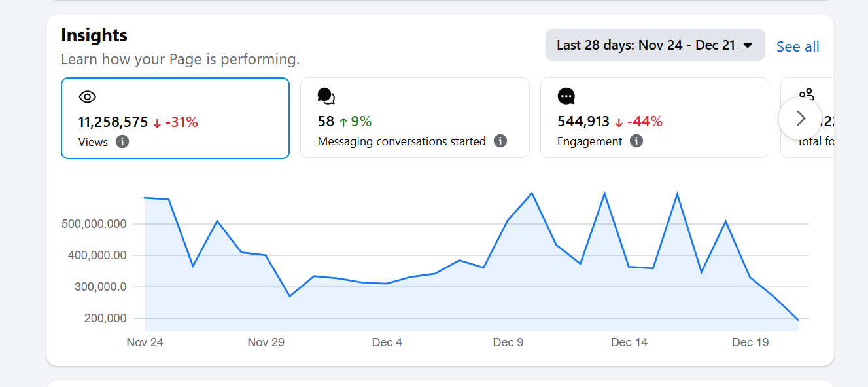Screen dimensions: 868x387
Task: Click the caret in date range selector
Action: [x=748, y=46]
